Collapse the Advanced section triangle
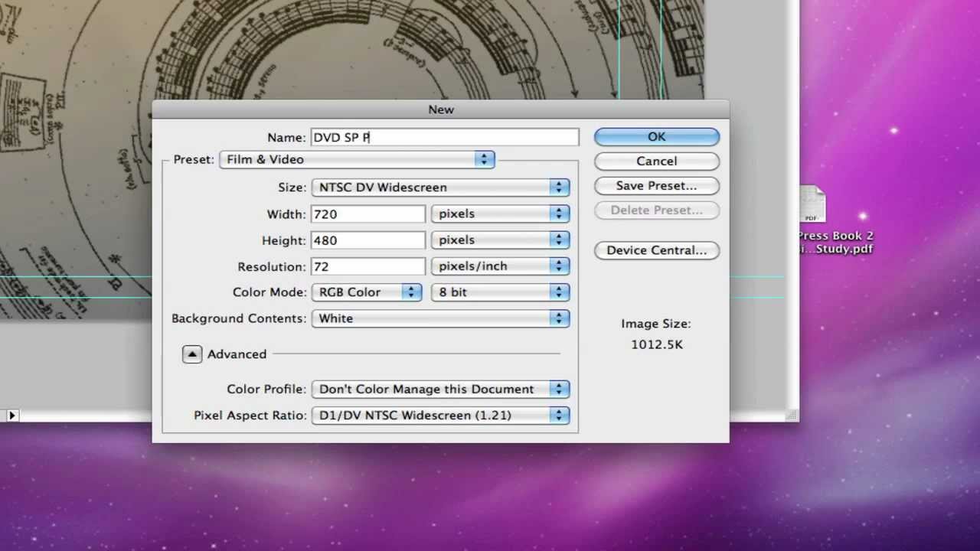This screenshot has height=551, width=980. pyautogui.click(x=192, y=354)
